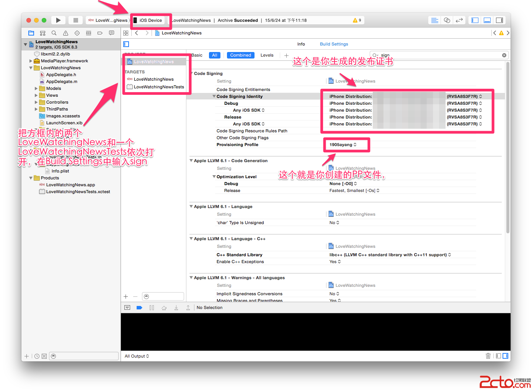Switch to the Info tab
This screenshot has width=532, height=392.
pos(301,44)
